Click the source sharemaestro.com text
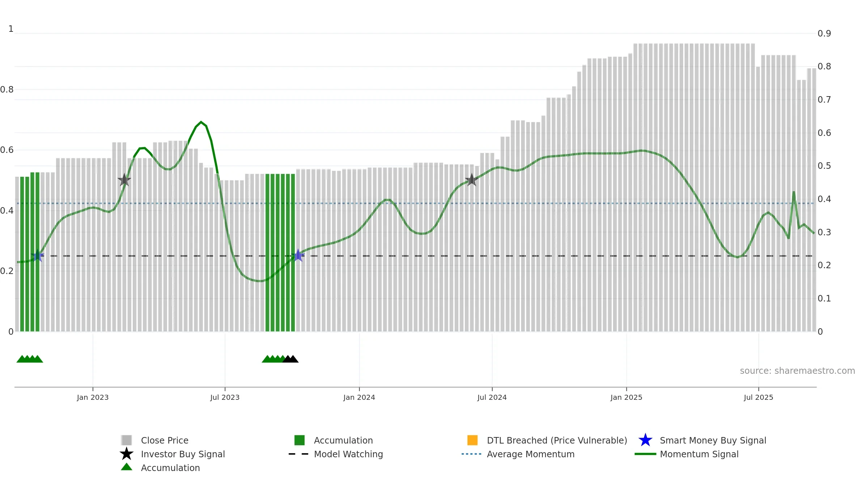The image size is (868, 488). [797, 371]
